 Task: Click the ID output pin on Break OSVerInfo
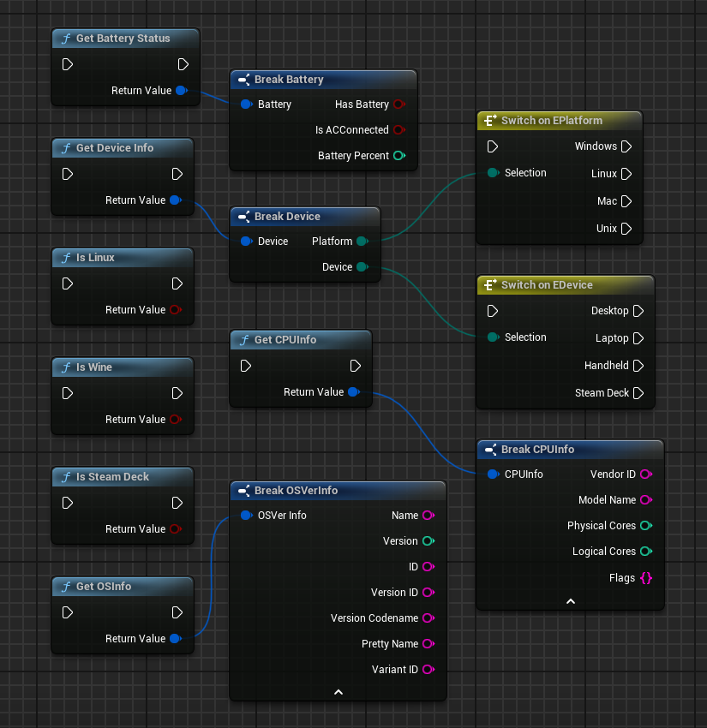(x=428, y=566)
